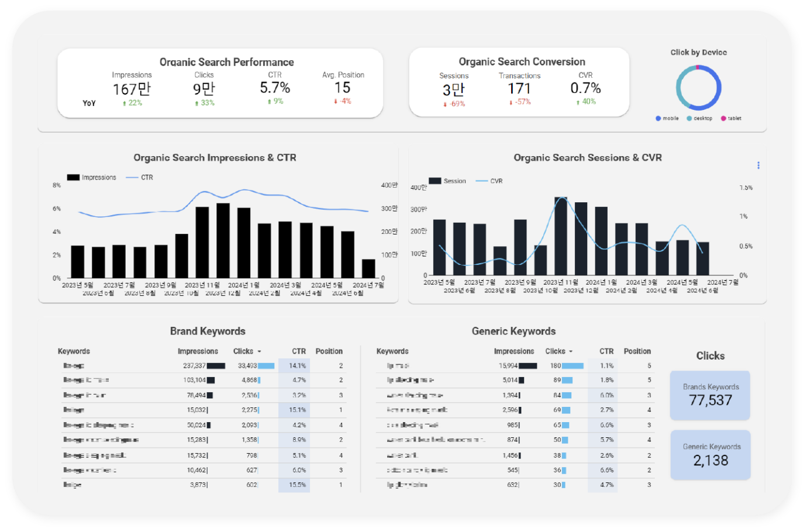Viewport: 807px width, 532px height.
Task: Toggle sort arrow beside Clicks in Generic Keywords
Action: point(571,351)
